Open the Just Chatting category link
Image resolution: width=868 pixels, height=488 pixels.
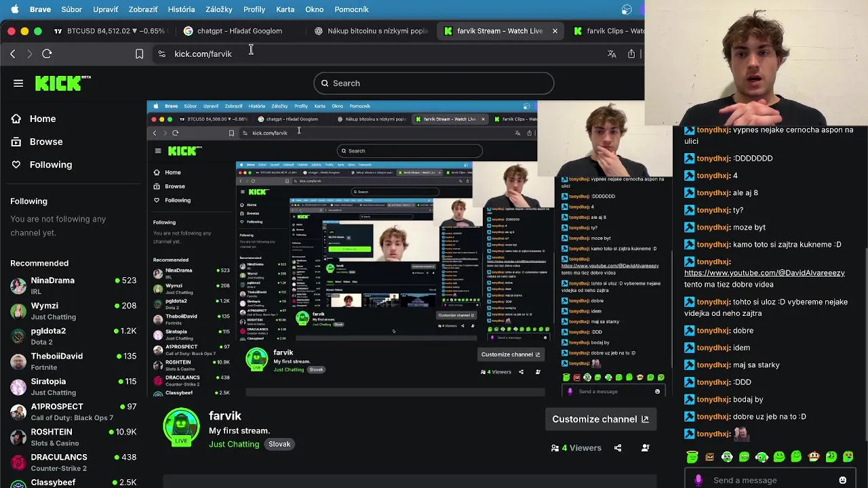point(234,445)
